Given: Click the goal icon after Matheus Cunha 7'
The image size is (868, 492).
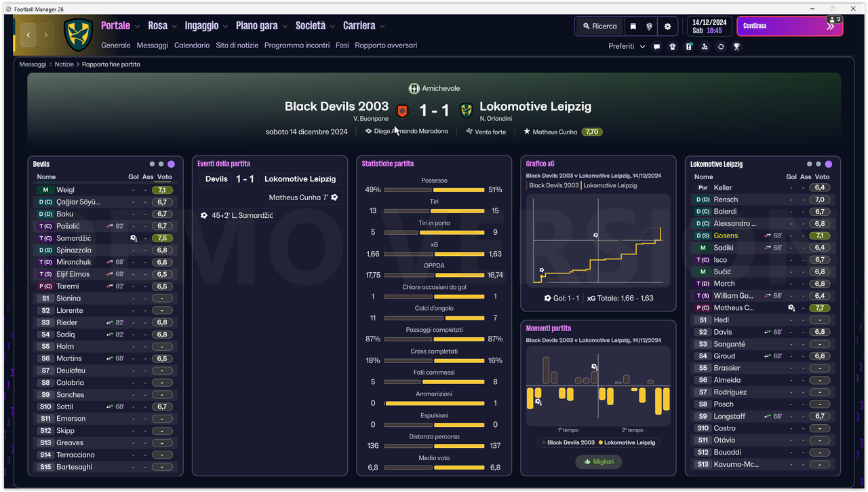Looking at the screenshot, I should (x=334, y=197).
